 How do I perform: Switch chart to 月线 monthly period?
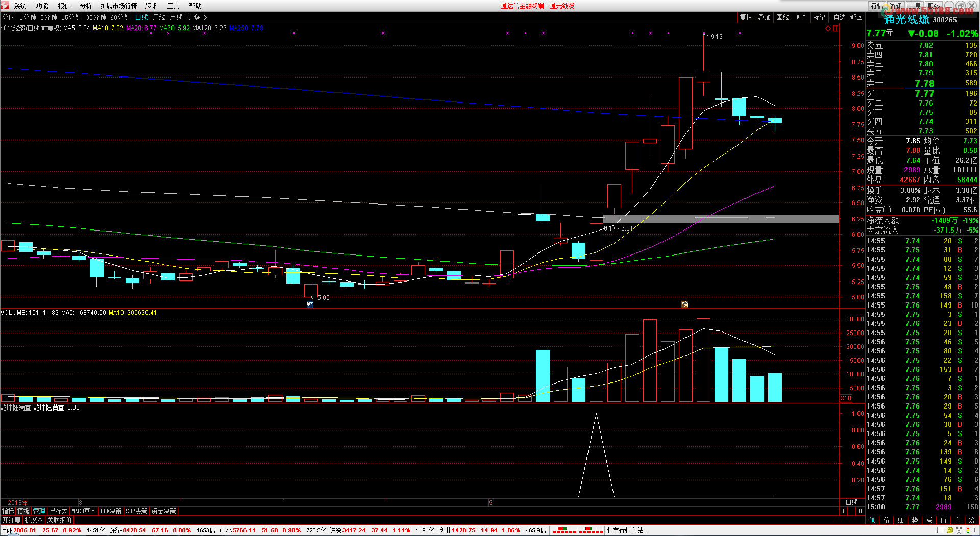[x=176, y=17]
